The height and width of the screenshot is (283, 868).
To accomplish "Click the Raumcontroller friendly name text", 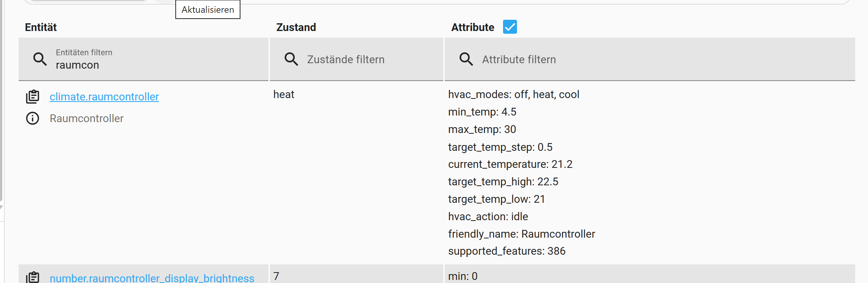I will coord(86,118).
